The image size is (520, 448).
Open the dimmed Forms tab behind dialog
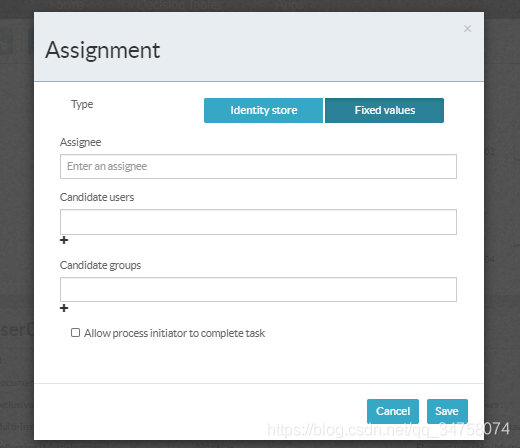[x=66, y=5]
